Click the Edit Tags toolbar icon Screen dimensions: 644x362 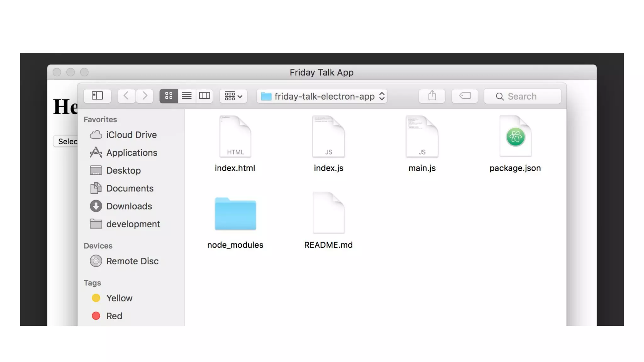coord(465,96)
